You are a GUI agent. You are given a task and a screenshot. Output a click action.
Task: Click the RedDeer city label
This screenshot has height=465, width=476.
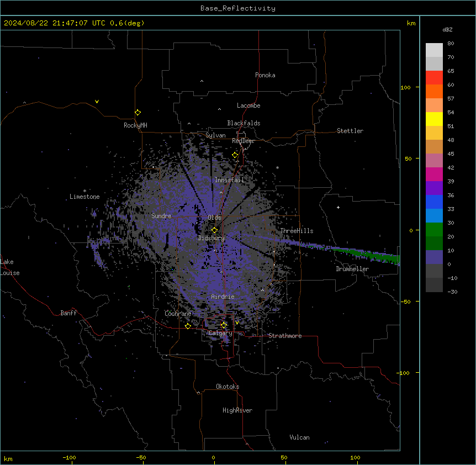(x=243, y=141)
